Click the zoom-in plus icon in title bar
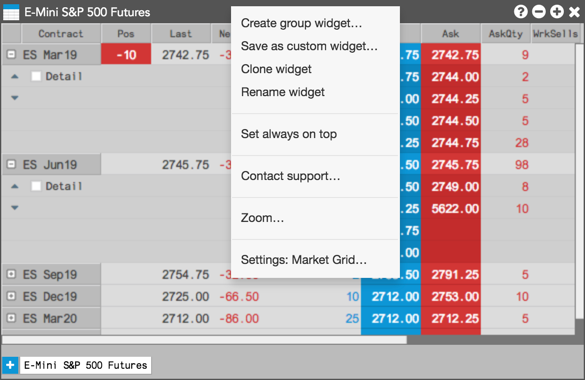The height and width of the screenshot is (380, 585). 556,12
